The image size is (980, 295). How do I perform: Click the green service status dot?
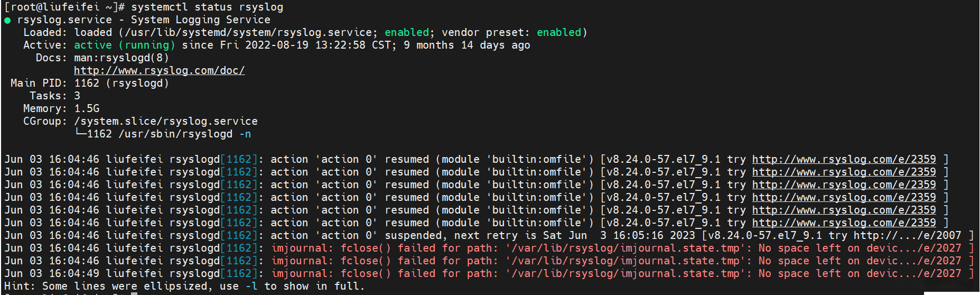coord(7,21)
